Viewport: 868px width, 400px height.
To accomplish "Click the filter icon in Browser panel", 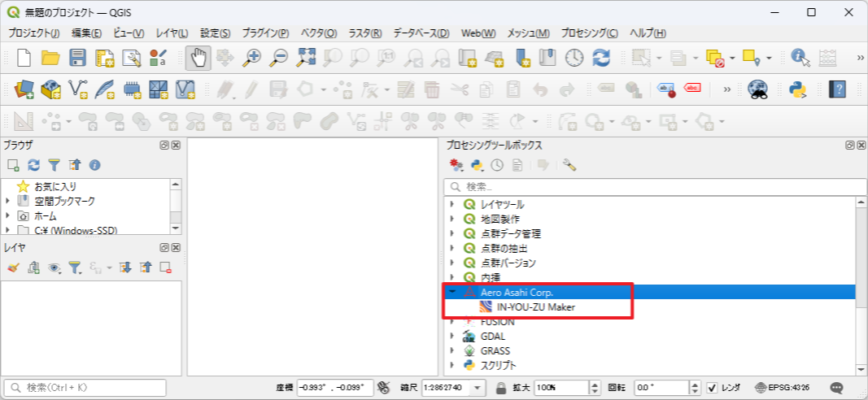I will point(54,165).
